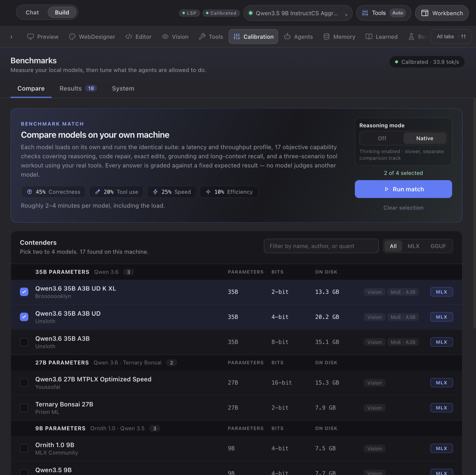Check the Qwen3.6 35B A3B 8-bit model
Image resolution: width=476 pixels, height=475 pixels.
[x=24, y=342]
